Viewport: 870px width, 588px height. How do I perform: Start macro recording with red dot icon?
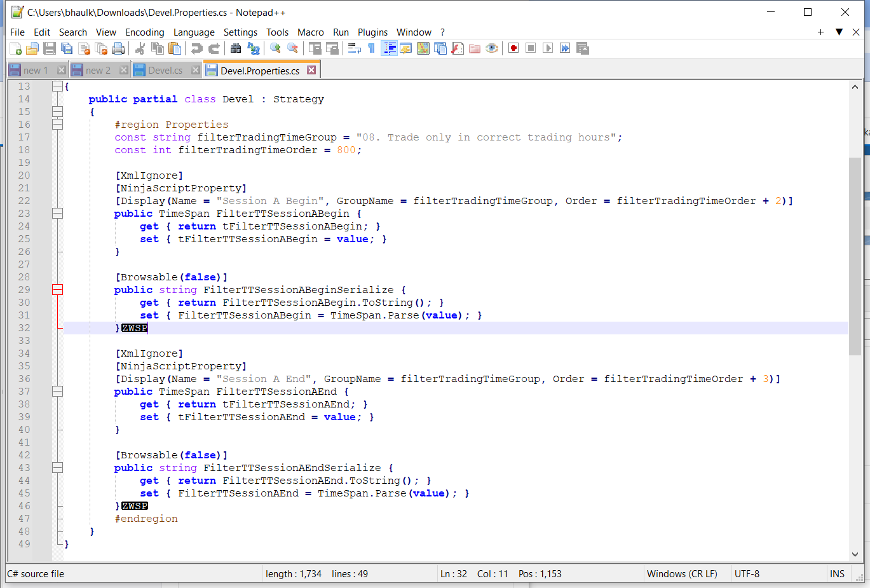(513, 48)
